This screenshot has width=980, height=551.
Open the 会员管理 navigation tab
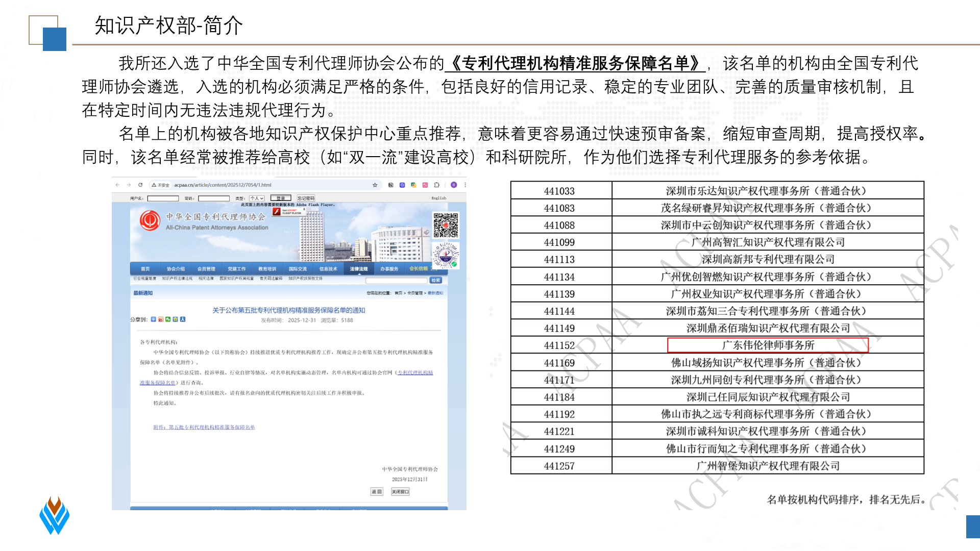tap(206, 269)
